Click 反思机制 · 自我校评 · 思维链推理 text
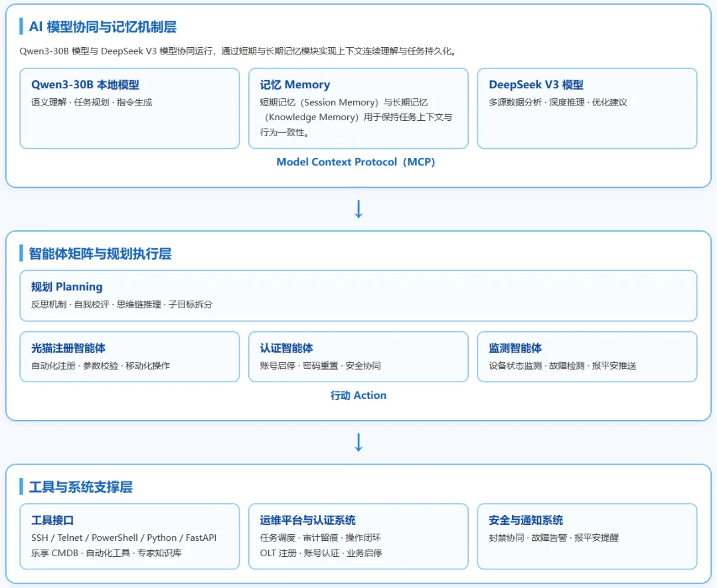 pyautogui.click(x=121, y=305)
